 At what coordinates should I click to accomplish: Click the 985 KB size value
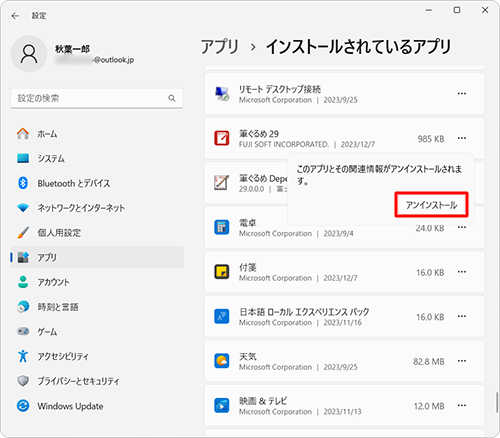(431, 139)
